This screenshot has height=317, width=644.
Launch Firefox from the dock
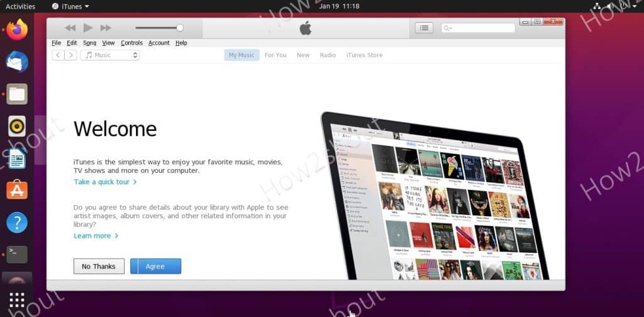pyautogui.click(x=17, y=29)
